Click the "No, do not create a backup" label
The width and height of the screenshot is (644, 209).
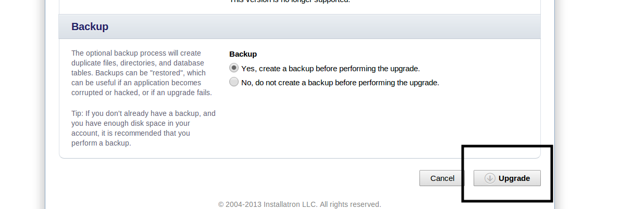[x=340, y=83]
